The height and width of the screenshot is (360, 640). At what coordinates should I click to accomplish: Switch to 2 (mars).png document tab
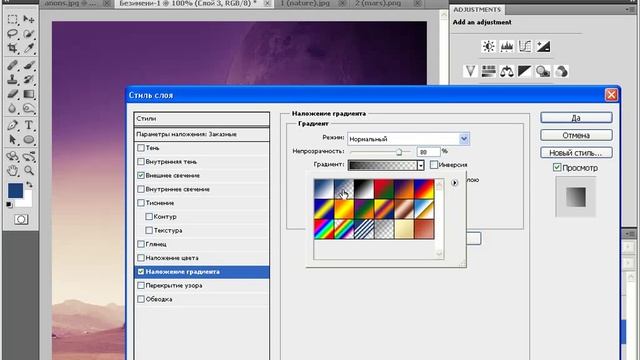[x=379, y=3]
